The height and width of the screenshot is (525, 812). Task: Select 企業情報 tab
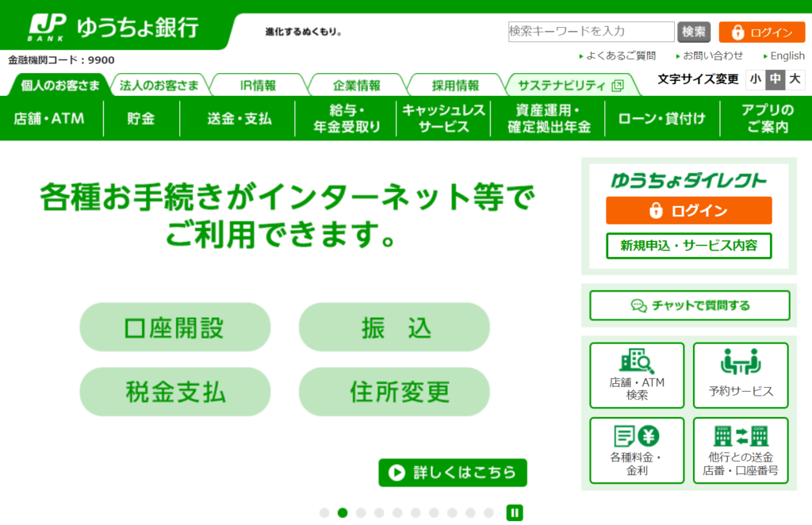tap(356, 86)
